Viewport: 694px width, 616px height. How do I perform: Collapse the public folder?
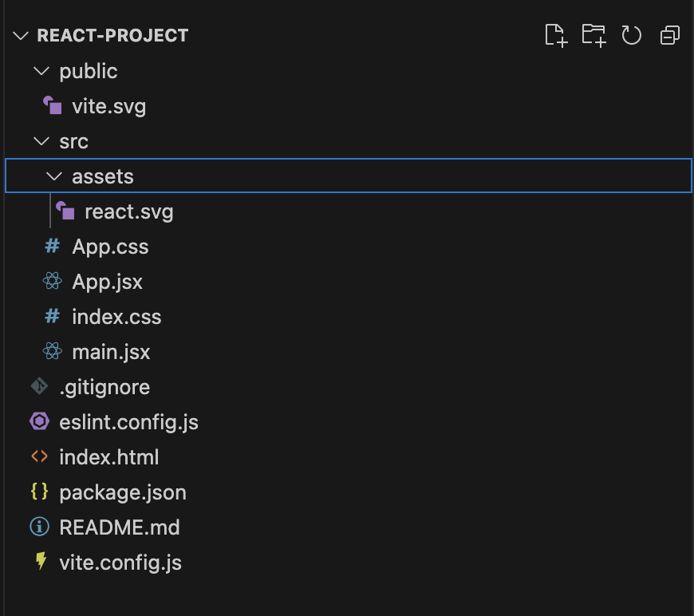(x=41, y=70)
